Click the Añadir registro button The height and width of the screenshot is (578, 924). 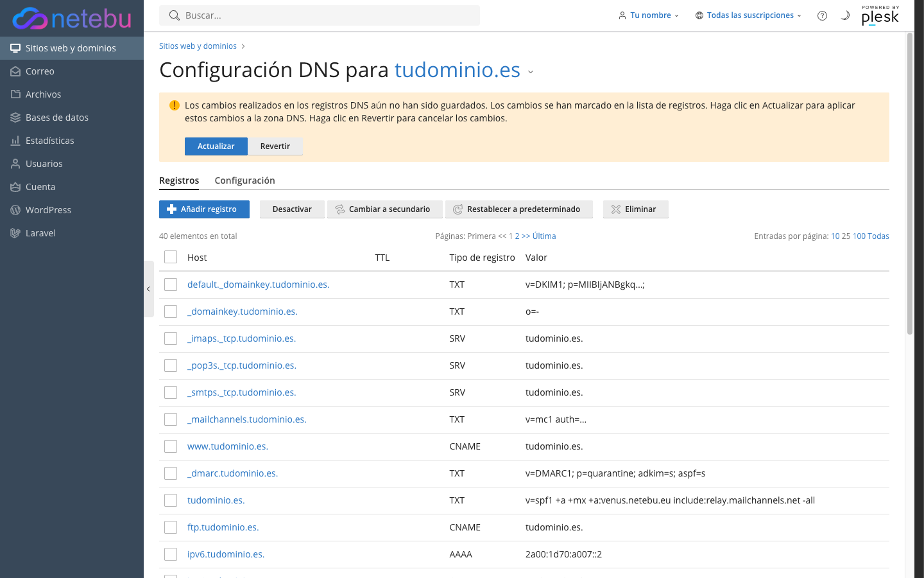(204, 209)
